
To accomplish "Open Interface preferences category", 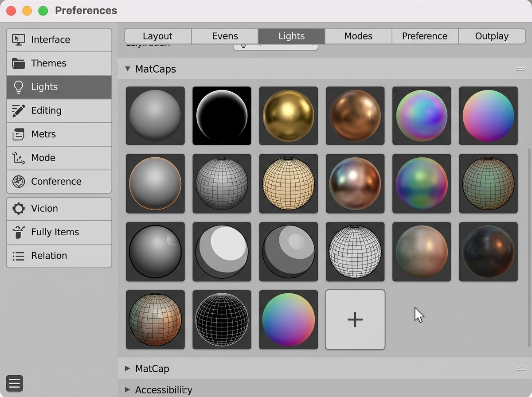I will (59, 40).
